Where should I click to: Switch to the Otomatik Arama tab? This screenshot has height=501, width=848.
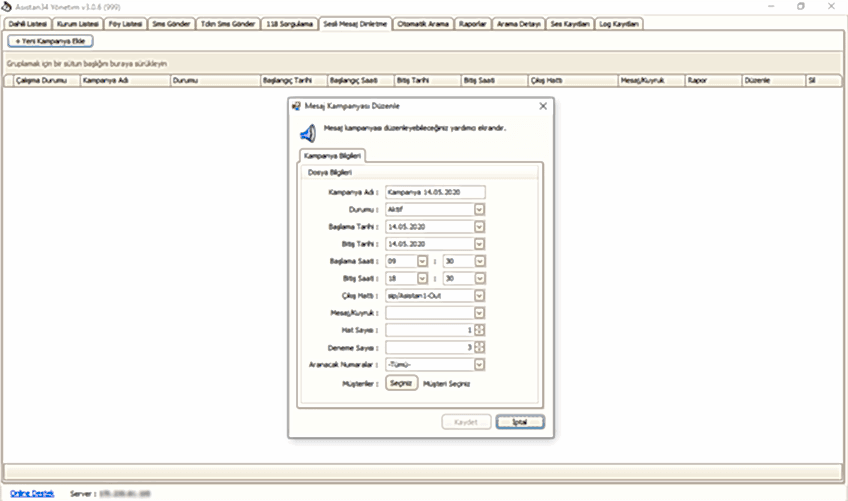point(423,23)
